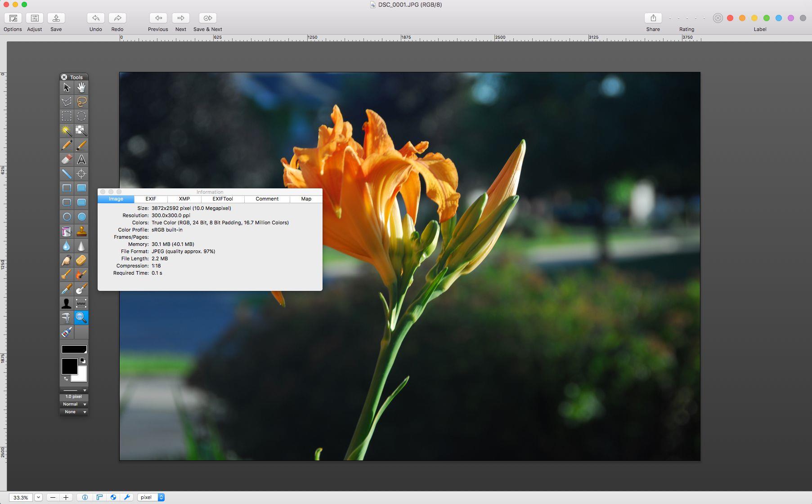The image size is (812, 504).
Task: Select the Image tab in Information
Action: click(x=116, y=199)
